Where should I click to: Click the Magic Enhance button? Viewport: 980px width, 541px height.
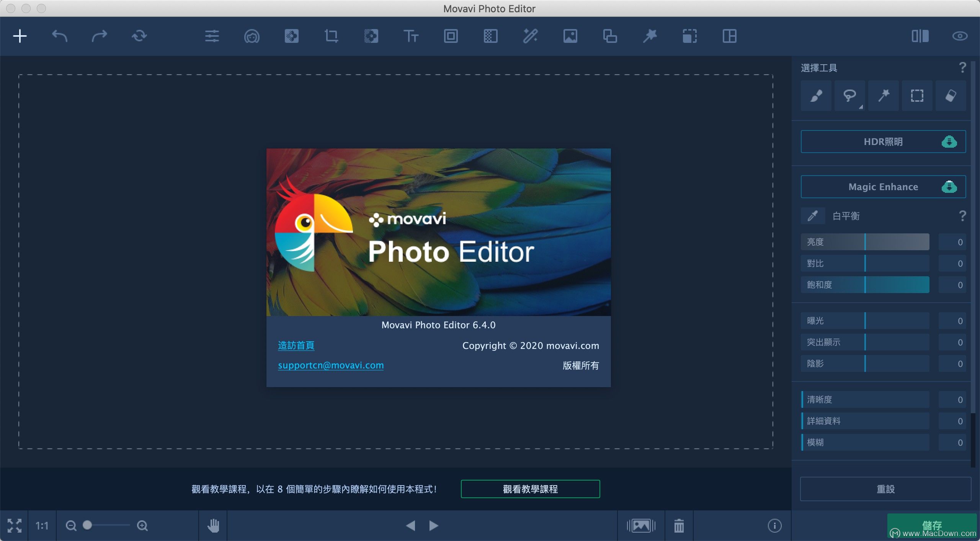click(x=884, y=187)
